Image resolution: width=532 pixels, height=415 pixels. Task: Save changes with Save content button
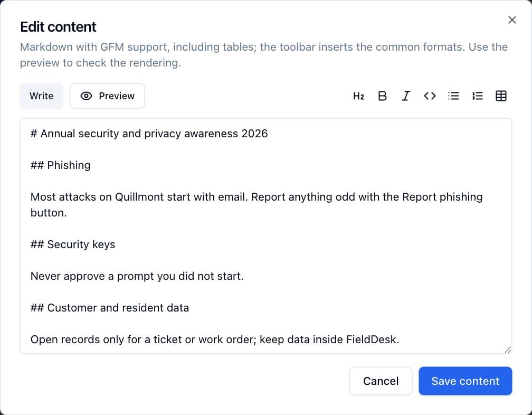click(x=465, y=381)
